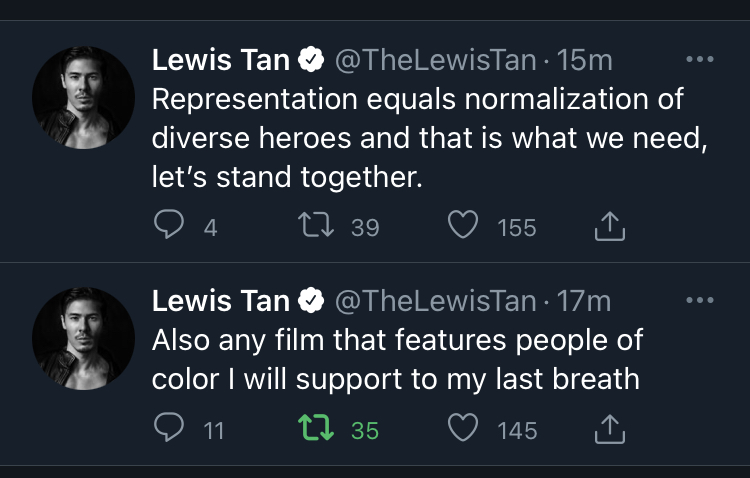Screen dimensions: 750x478
Task: Open more options on the 15m tweet
Action: pyautogui.click(x=700, y=59)
